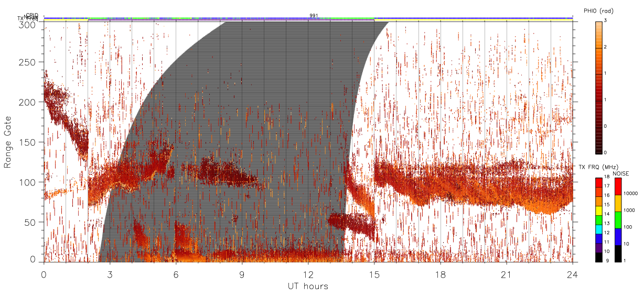Click the 'NOISE' legend title
The height and width of the screenshot is (297, 644).
621,173
